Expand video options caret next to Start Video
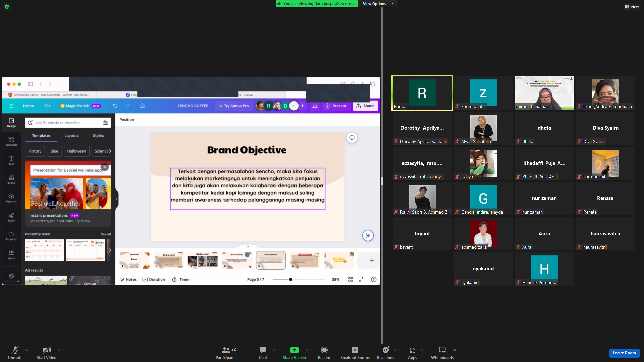Viewport: 644px width, 362px height. (59, 350)
